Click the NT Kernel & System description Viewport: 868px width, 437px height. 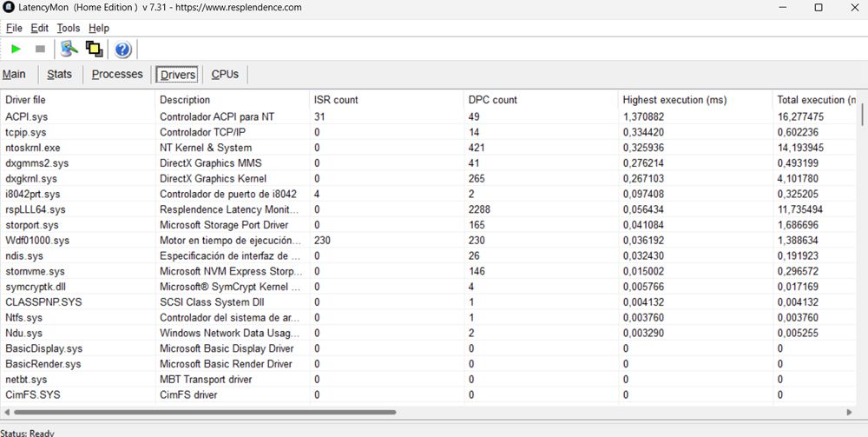pyautogui.click(x=206, y=148)
